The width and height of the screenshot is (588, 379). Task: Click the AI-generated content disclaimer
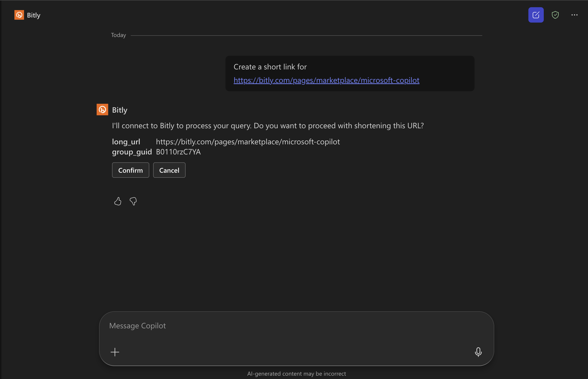[296, 373]
